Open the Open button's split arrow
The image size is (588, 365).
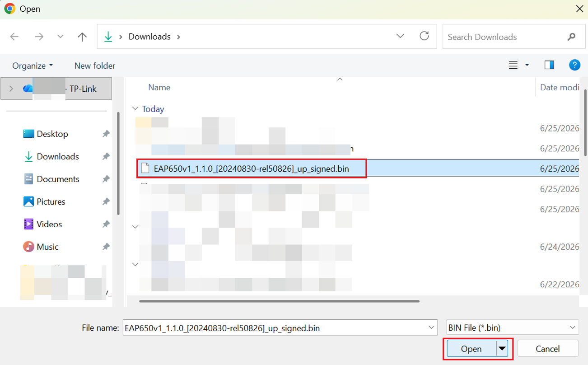(502, 349)
